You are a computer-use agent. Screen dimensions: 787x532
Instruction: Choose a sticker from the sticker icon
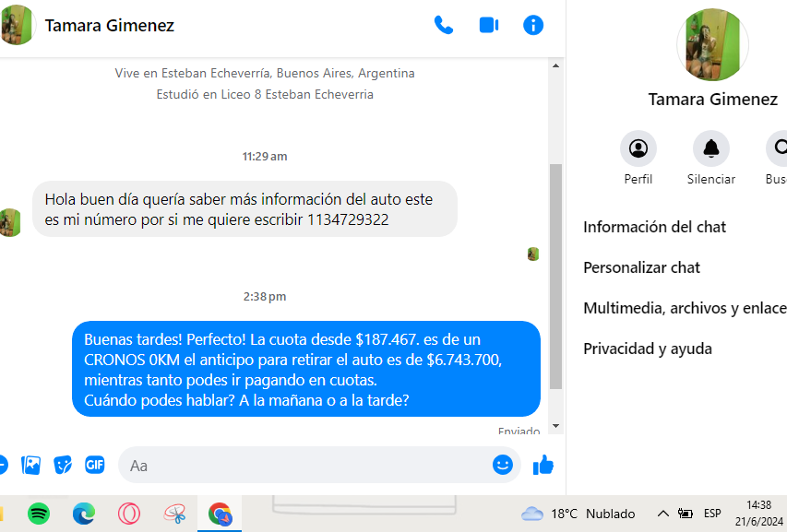[63, 466]
